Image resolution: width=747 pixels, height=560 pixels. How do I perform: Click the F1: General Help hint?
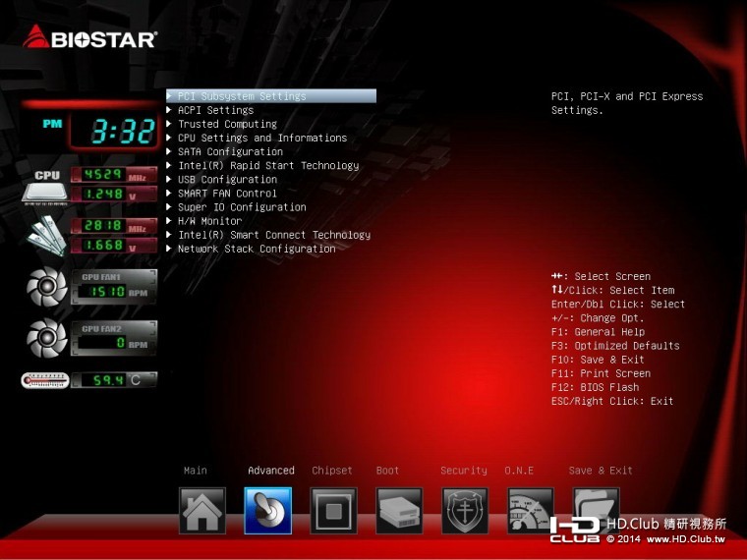(598, 332)
